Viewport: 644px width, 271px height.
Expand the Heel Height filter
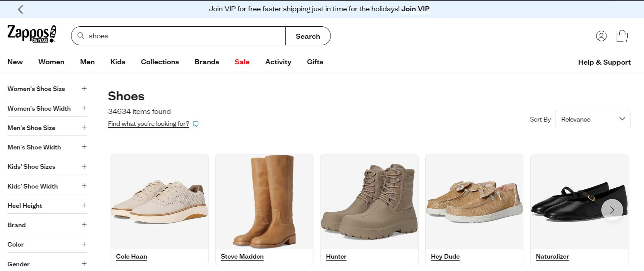pos(47,206)
